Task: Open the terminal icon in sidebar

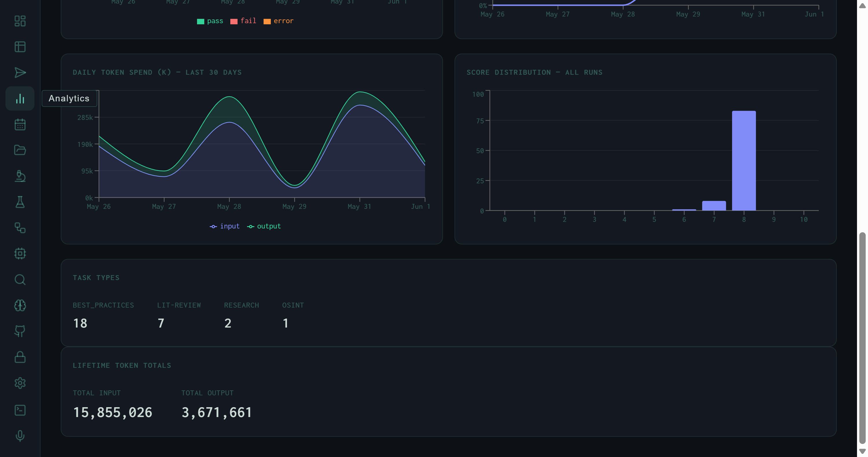Action: coord(20,410)
